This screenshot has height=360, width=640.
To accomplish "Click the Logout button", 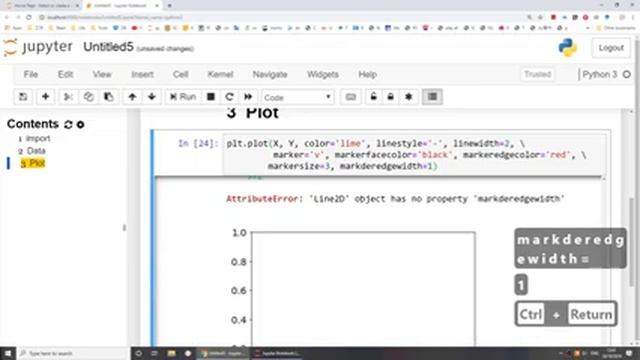I will pyautogui.click(x=611, y=48).
